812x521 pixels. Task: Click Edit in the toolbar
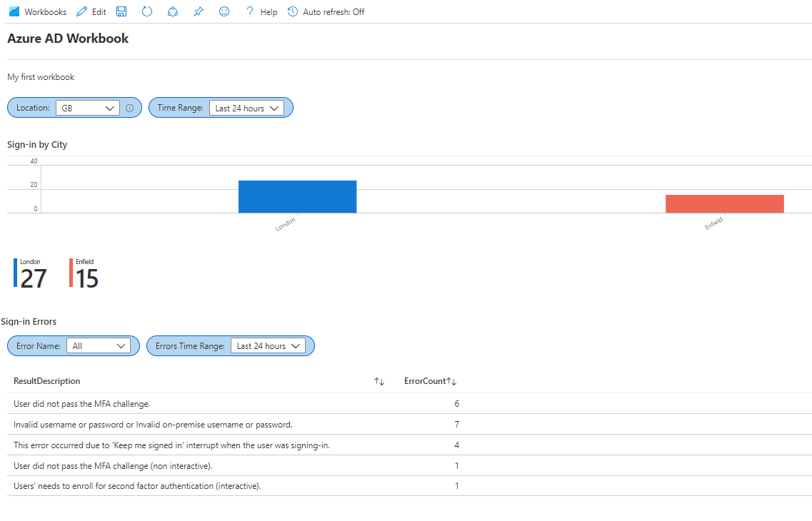pos(91,11)
